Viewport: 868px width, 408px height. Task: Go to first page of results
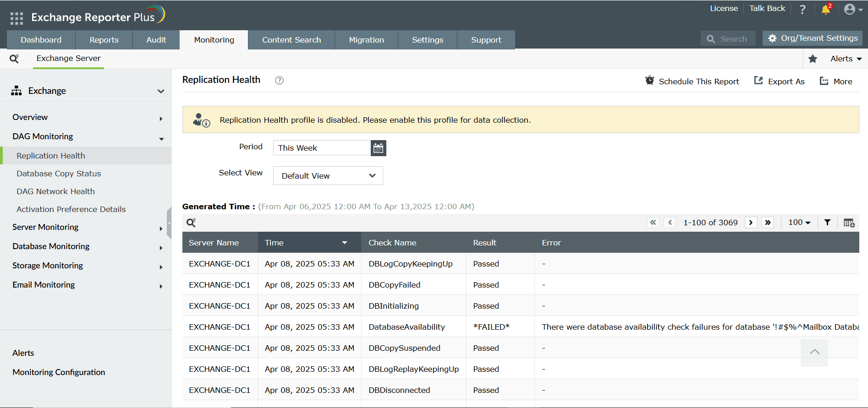653,223
